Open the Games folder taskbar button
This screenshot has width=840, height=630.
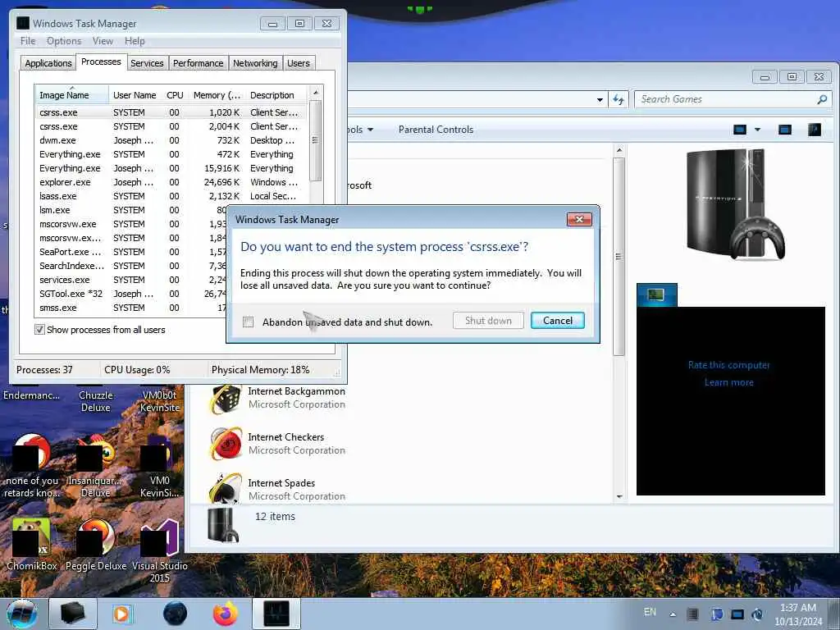coord(73,614)
